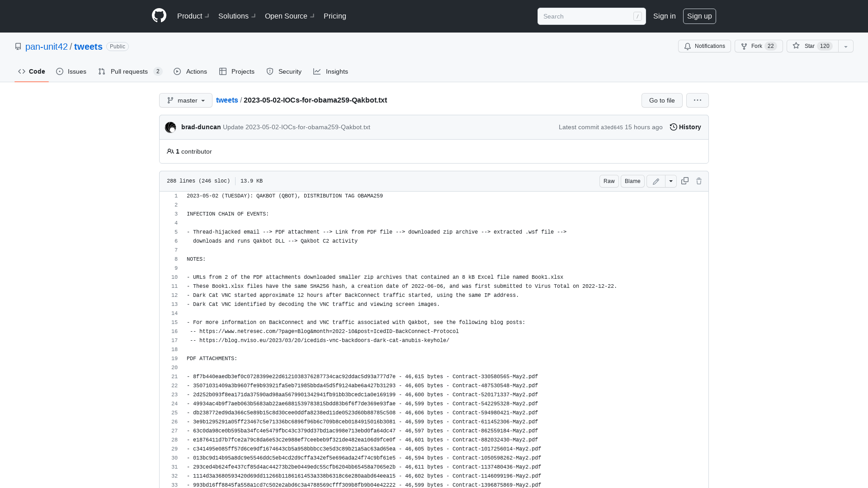Open the GitHub homepage logo
The width and height of the screenshot is (868, 488).
coord(159,16)
